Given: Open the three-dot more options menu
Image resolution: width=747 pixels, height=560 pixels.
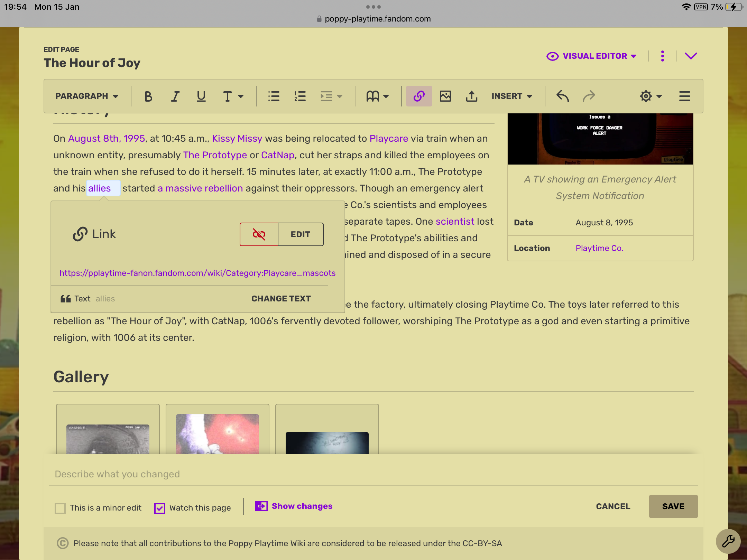Looking at the screenshot, I should coord(662,56).
